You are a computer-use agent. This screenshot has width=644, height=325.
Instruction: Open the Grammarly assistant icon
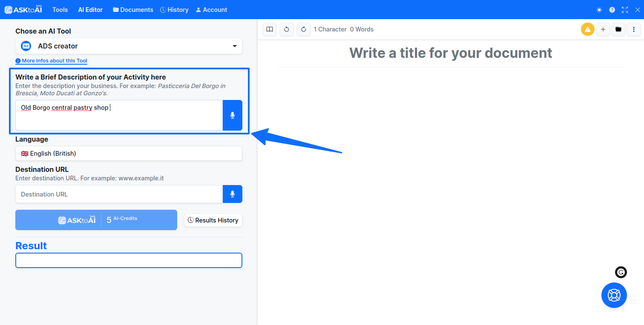click(621, 272)
